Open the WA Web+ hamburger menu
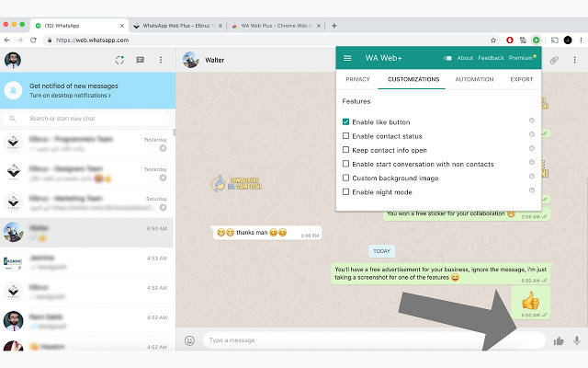Screen dimensions: 588x368 [x=347, y=58]
